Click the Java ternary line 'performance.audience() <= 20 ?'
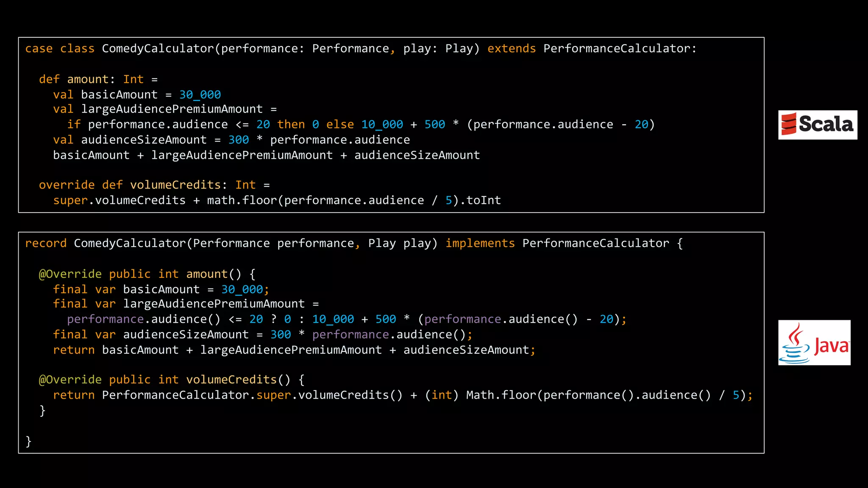Image resolution: width=868 pixels, height=488 pixels. (x=347, y=319)
